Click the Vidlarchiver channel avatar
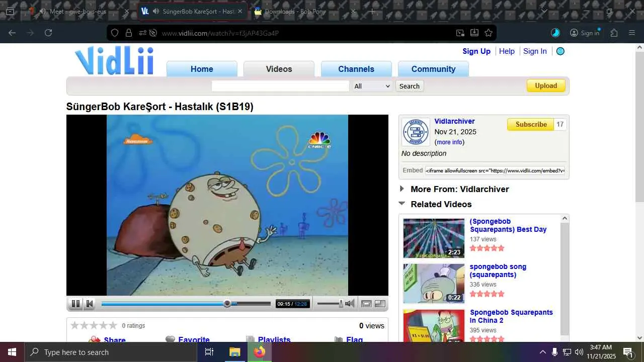Viewport: 644px width, 362px height. click(416, 132)
